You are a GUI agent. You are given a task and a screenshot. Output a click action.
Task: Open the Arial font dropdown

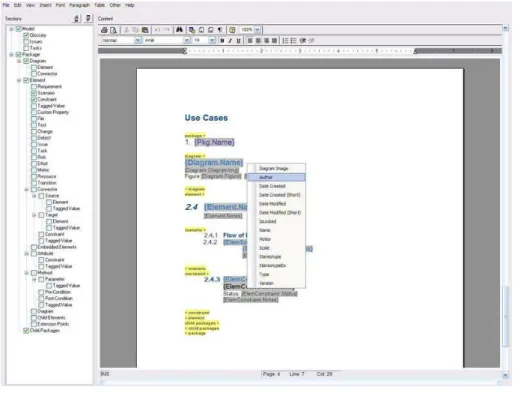pyautogui.click(x=187, y=41)
